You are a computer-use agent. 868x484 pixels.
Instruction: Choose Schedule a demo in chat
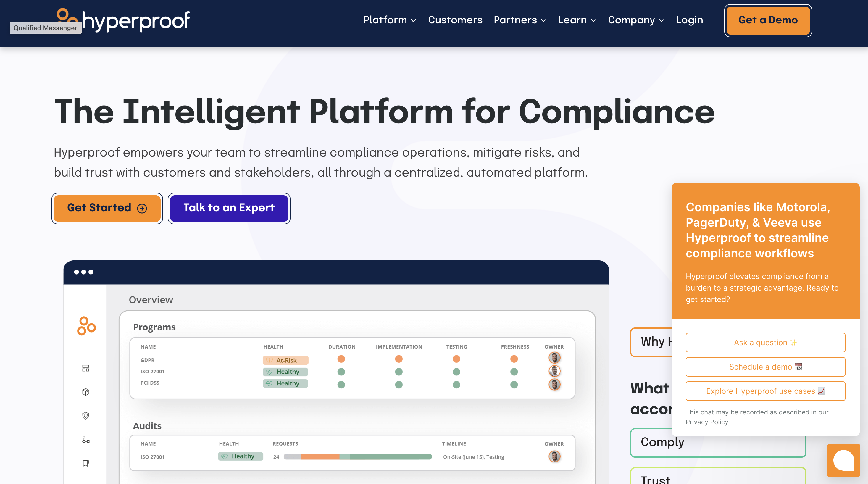coord(765,367)
